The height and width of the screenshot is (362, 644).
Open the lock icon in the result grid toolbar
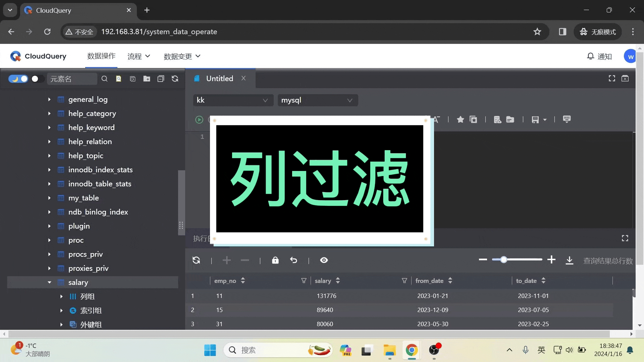pyautogui.click(x=275, y=260)
